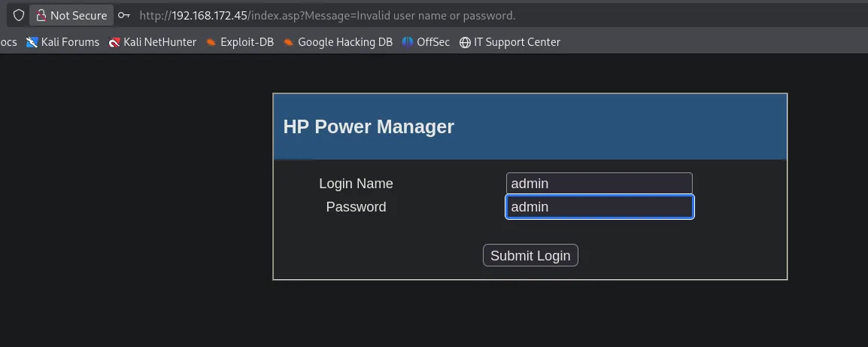The image size is (868, 347).
Task: Open the OffSec bookmark
Action: (426, 42)
